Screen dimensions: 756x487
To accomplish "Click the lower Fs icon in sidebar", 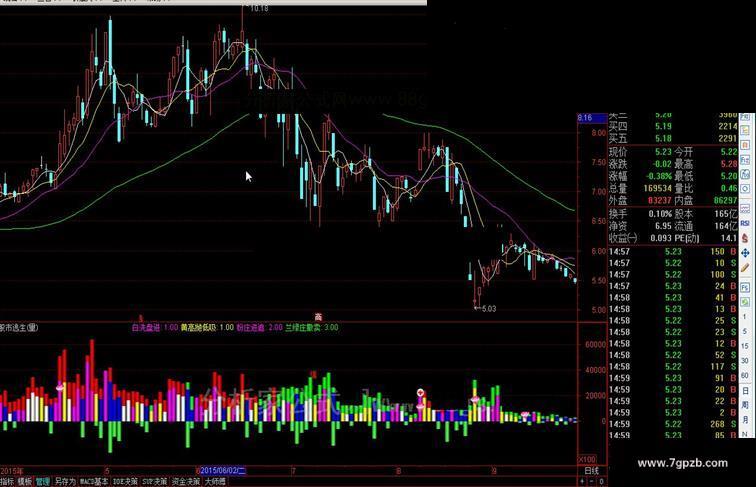I will pyautogui.click(x=745, y=288).
